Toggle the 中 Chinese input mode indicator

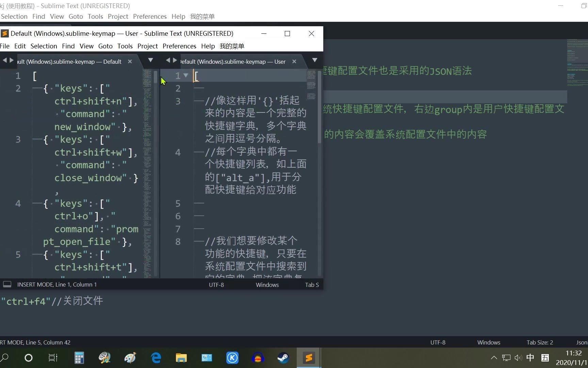point(530,357)
